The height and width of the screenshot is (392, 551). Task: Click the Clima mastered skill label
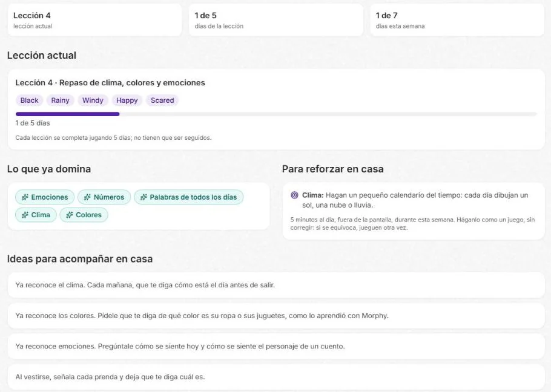41,215
